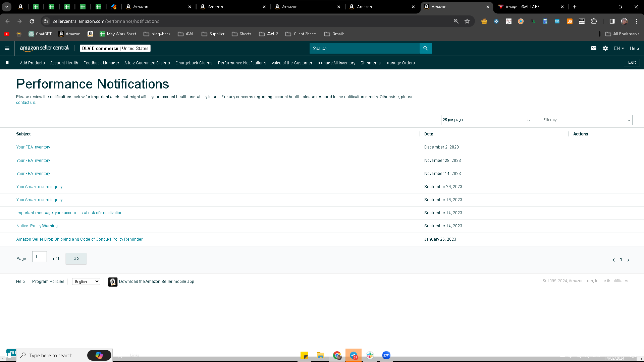Click the Amazon Seller Central logo
Viewport: 644px width, 362px height.
(x=44, y=48)
